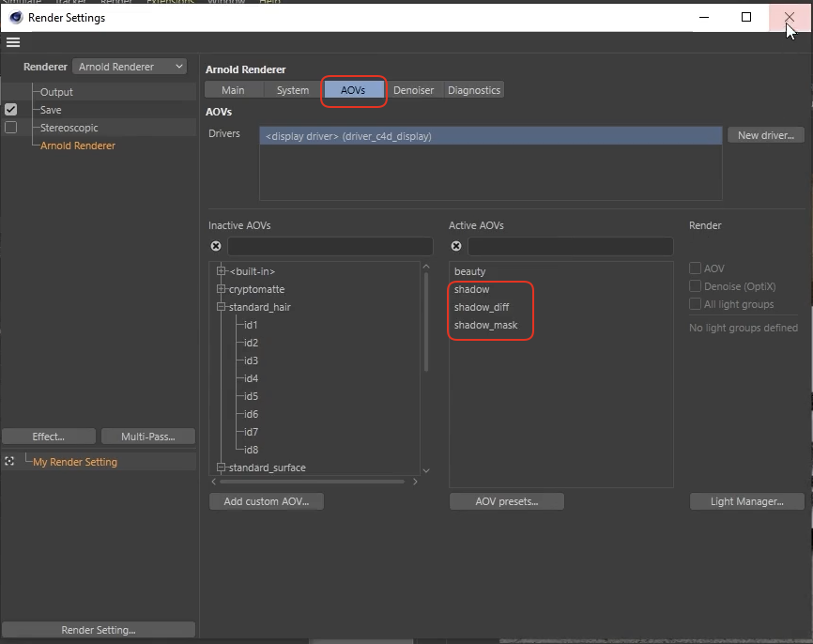
Task: Select id1 under standard_hair
Action: point(251,325)
